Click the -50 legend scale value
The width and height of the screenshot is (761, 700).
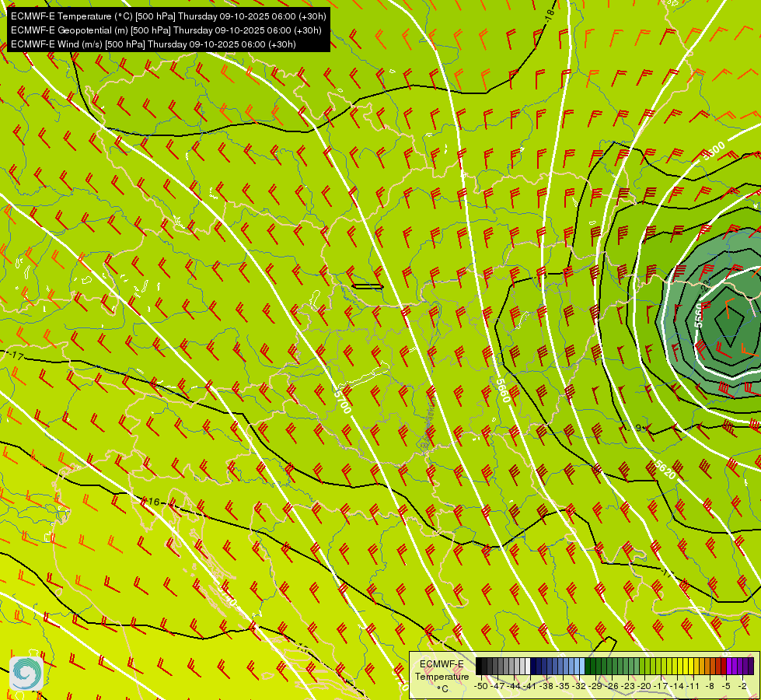click(x=481, y=687)
